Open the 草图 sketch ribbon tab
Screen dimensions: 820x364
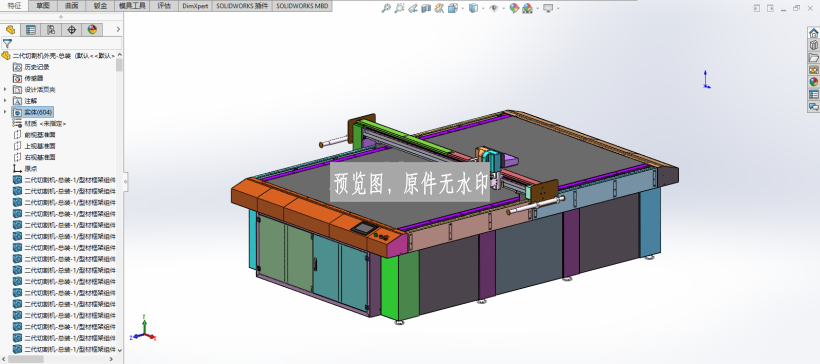click(43, 6)
